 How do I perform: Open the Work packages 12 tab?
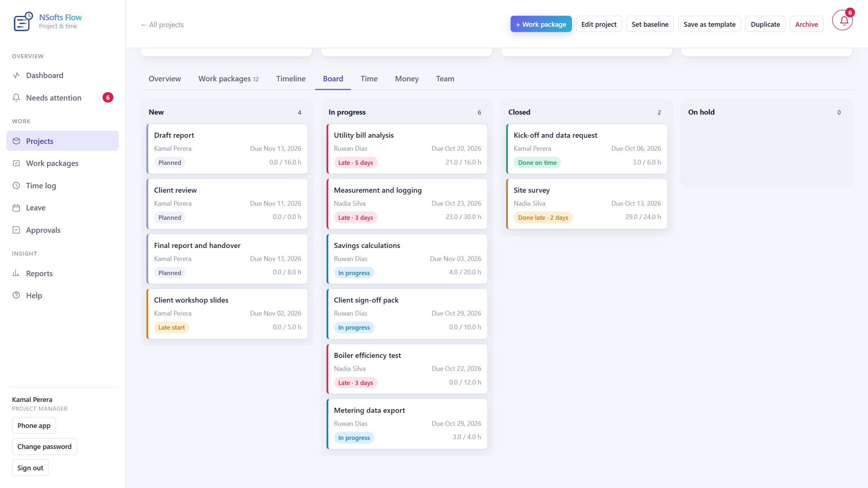point(228,79)
